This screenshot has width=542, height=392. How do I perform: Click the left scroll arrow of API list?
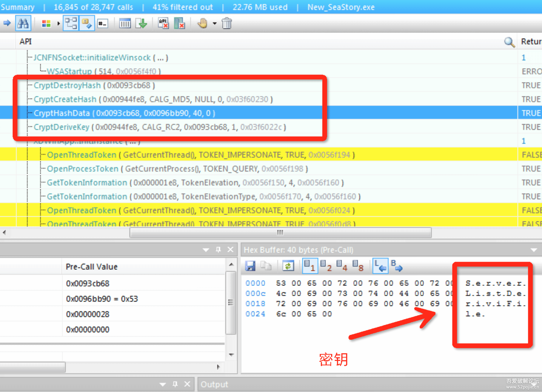click(x=4, y=232)
